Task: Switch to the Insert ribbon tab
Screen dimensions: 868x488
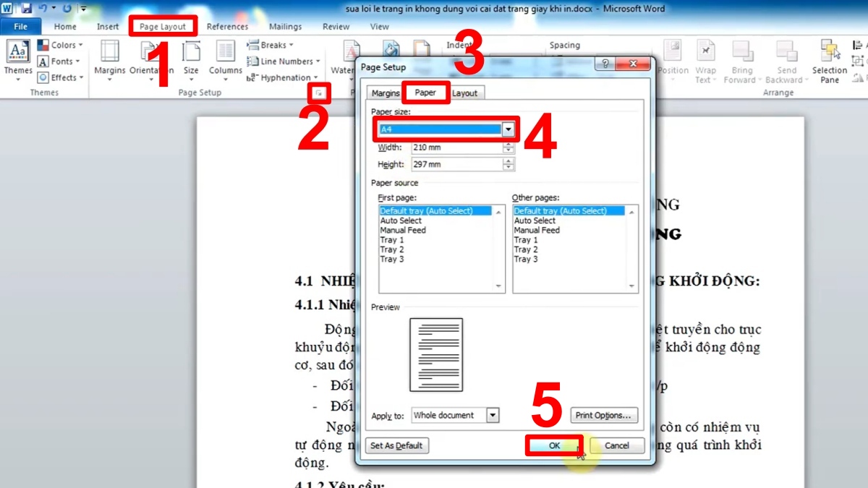Action: click(x=108, y=27)
